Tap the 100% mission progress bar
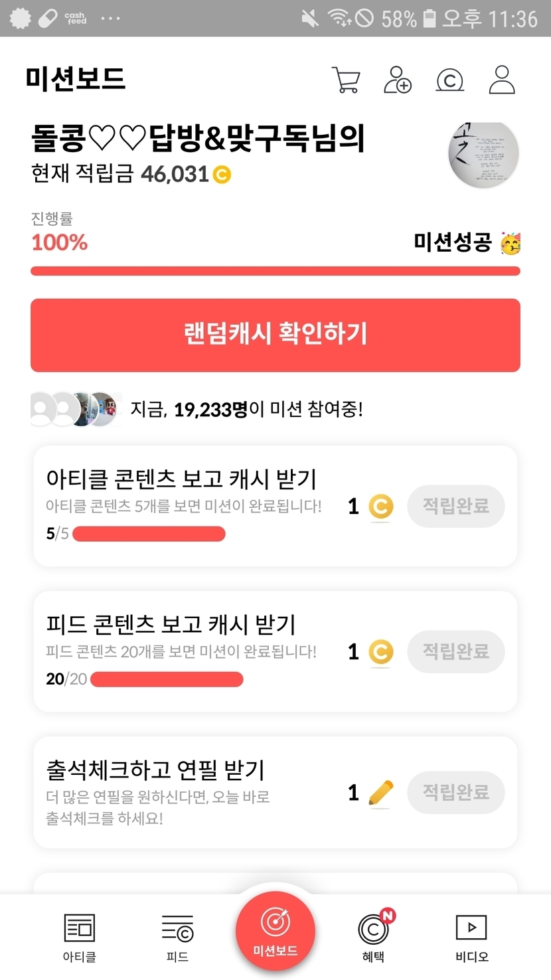The image size is (551, 980). 275,271
